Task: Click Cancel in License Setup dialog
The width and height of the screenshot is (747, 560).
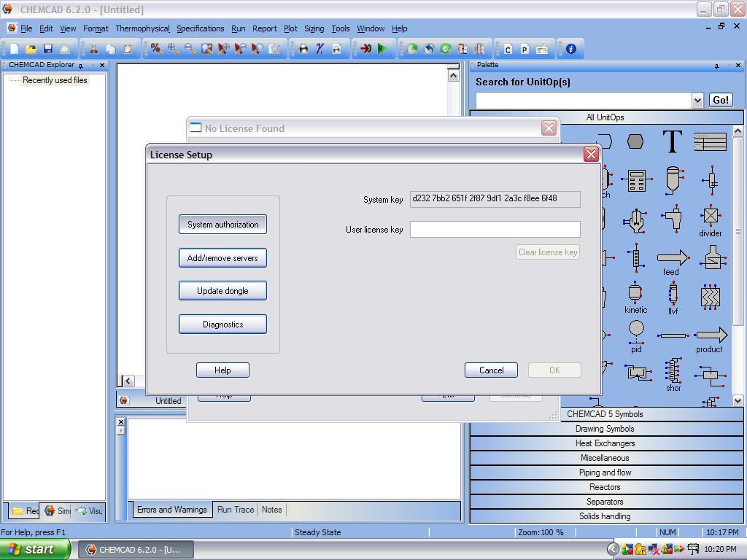Action: 491,370
